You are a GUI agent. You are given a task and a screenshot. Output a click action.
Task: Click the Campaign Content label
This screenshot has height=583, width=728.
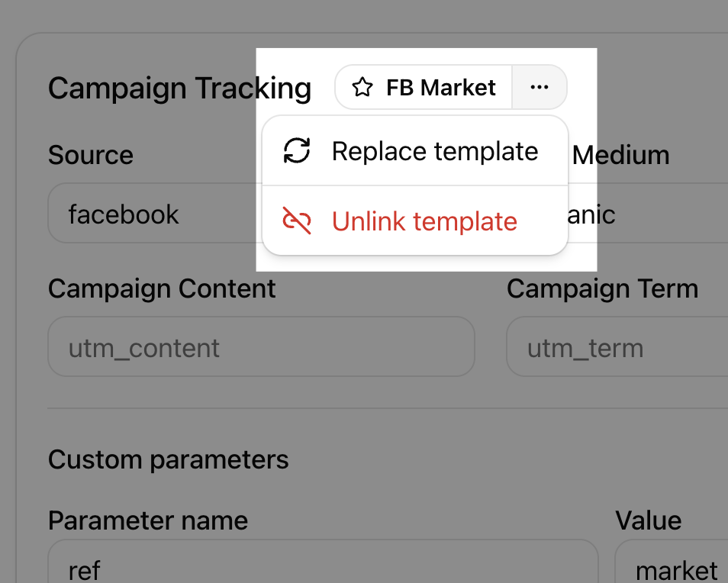pyautogui.click(x=162, y=288)
